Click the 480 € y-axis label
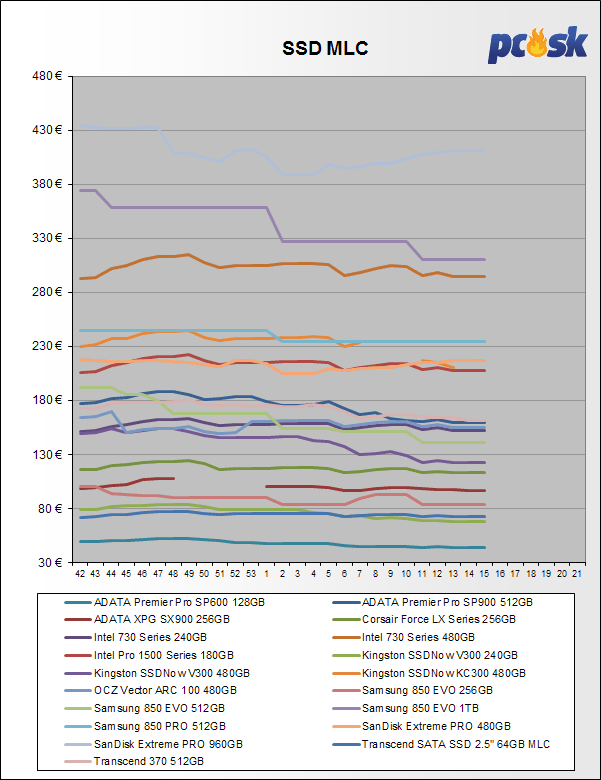 [x=47, y=76]
